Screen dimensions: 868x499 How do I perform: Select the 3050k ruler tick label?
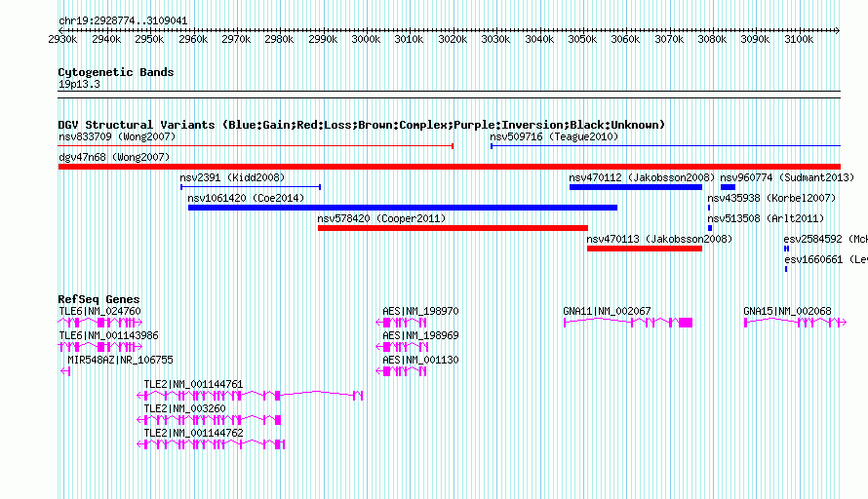coord(582,39)
